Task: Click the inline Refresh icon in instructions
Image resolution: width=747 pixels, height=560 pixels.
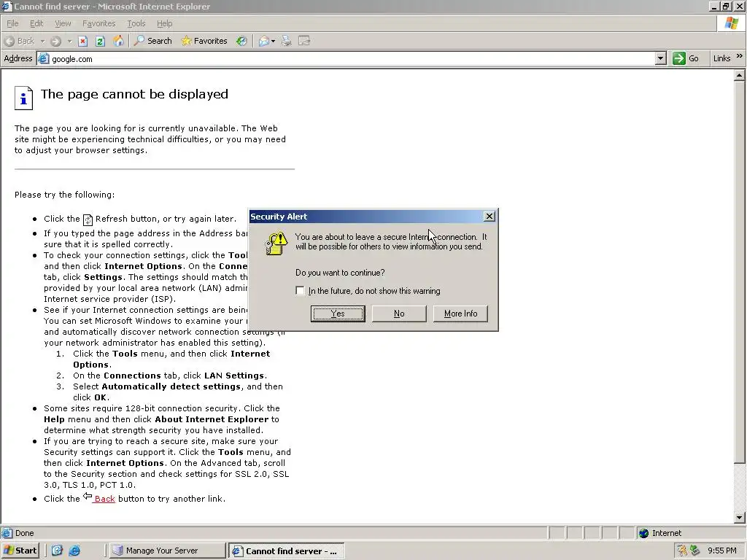Action: [x=88, y=219]
